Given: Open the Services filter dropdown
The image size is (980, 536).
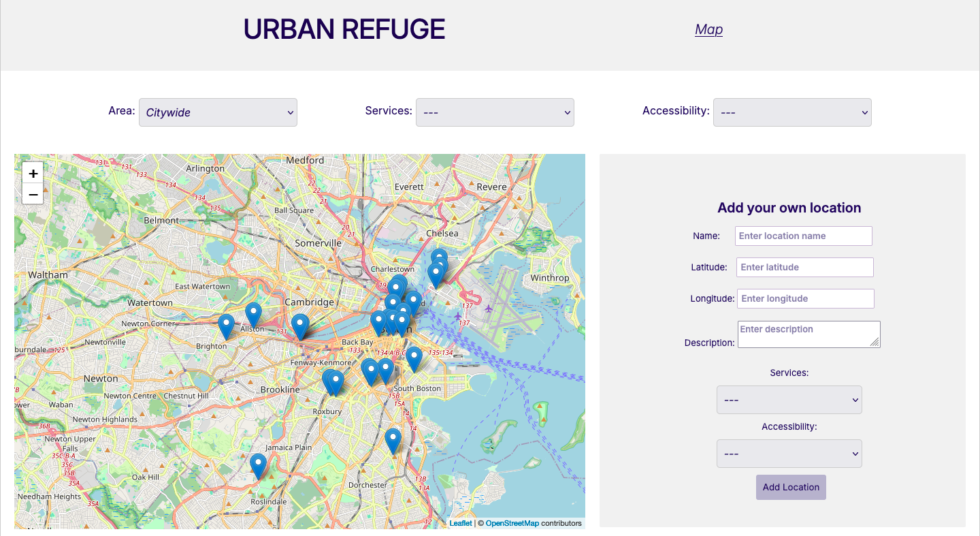Looking at the screenshot, I should 495,112.
